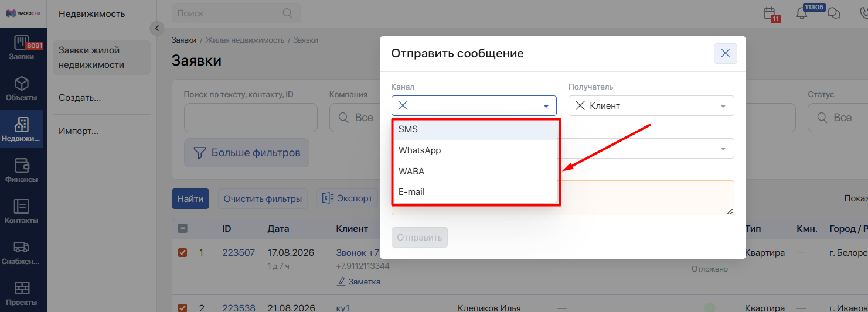Select SMS channel option
The width and height of the screenshot is (868, 312).
point(475,129)
